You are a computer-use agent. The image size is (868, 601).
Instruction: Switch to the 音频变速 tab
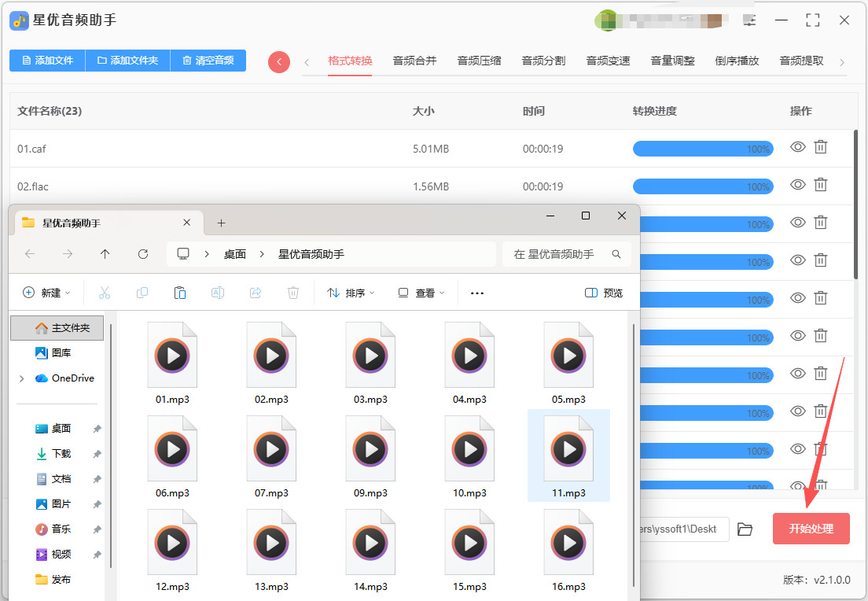pyautogui.click(x=608, y=61)
